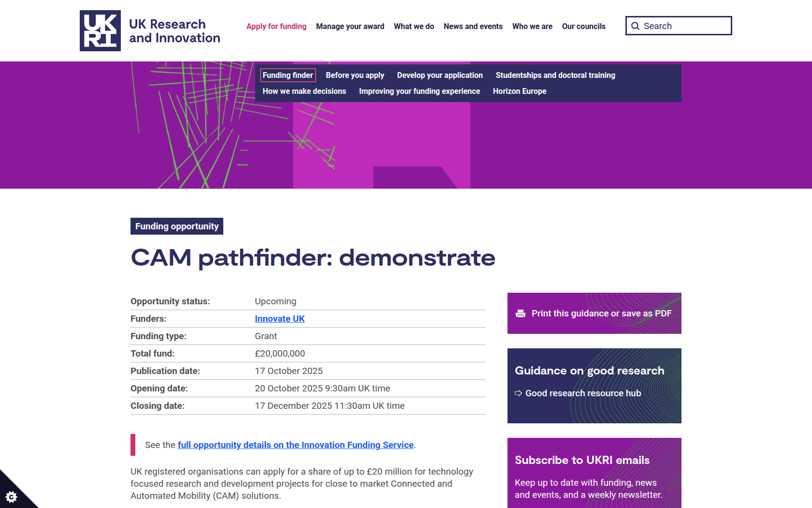Click into the Search input field
812x508 pixels.
[679, 26]
